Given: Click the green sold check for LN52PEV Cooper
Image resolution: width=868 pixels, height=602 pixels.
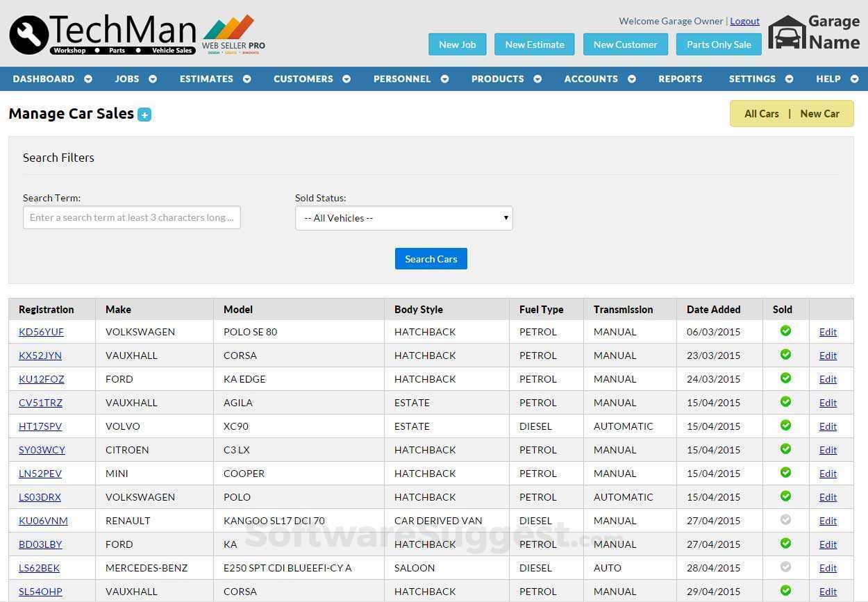Looking at the screenshot, I should pos(785,473).
